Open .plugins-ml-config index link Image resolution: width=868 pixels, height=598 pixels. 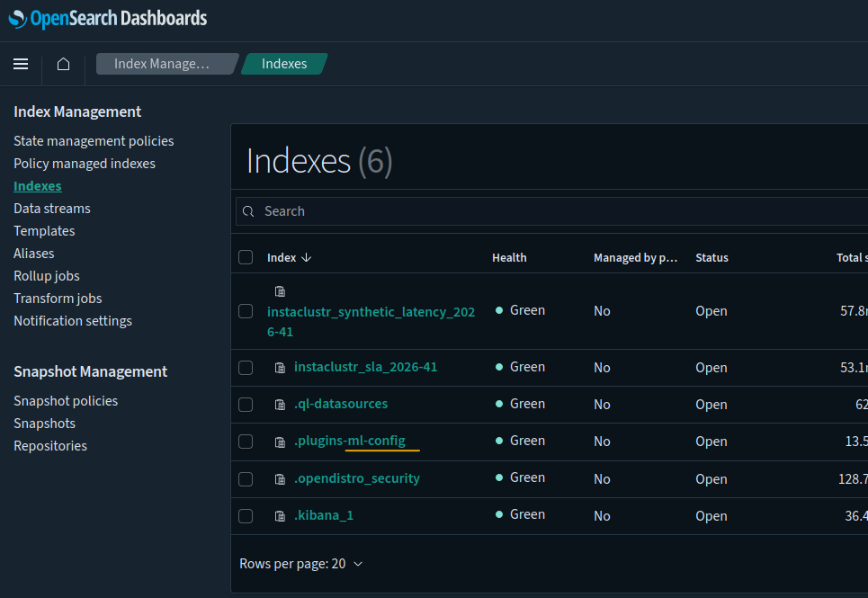[x=349, y=441]
